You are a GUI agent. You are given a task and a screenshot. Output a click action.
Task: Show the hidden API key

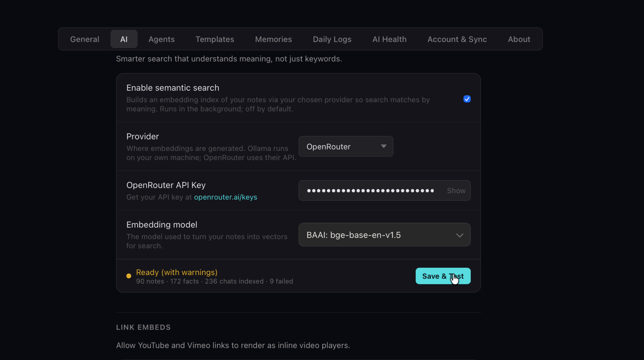[x=456, y=191]
